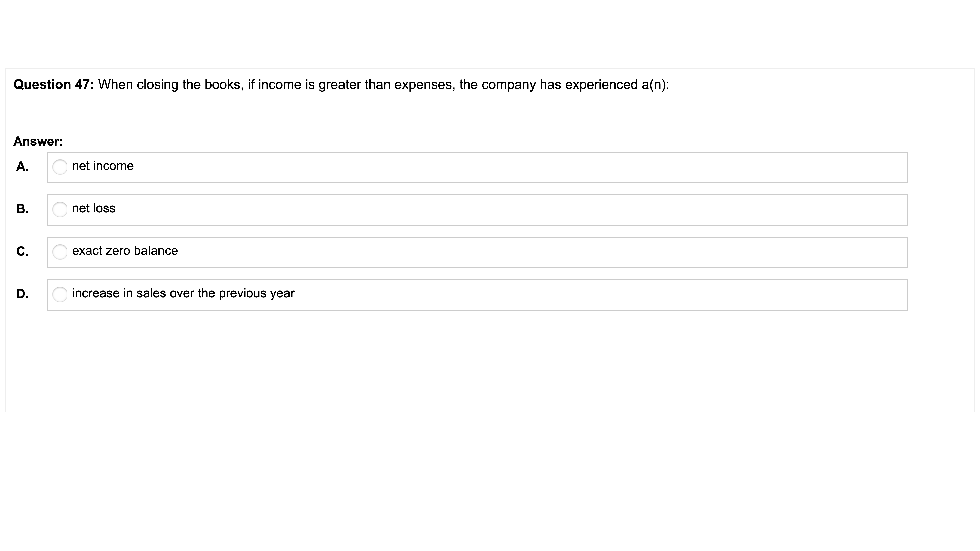Click the 'net income' text label
The image size is (980, 551).
pyautogui.click(x=103, y=165)
